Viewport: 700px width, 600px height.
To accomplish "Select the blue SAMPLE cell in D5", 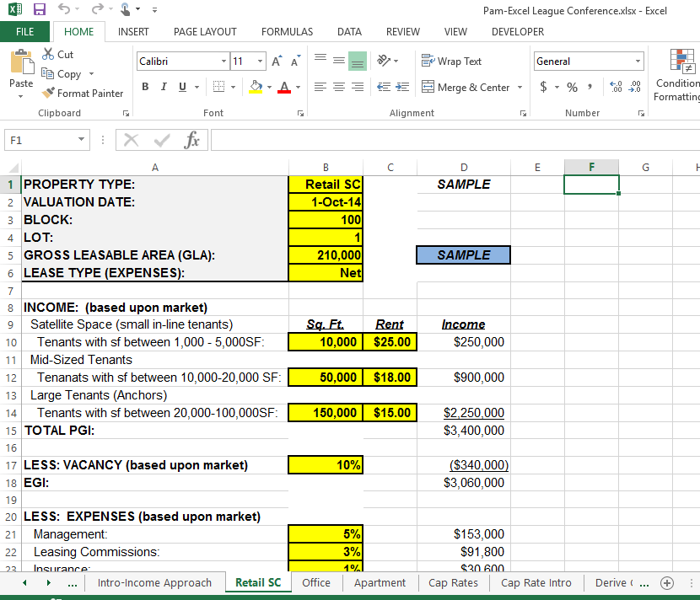I will coord(463,254).
